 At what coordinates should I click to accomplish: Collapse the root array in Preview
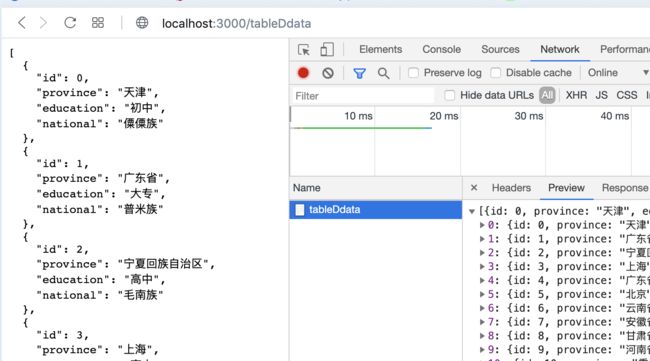(472, 211)
